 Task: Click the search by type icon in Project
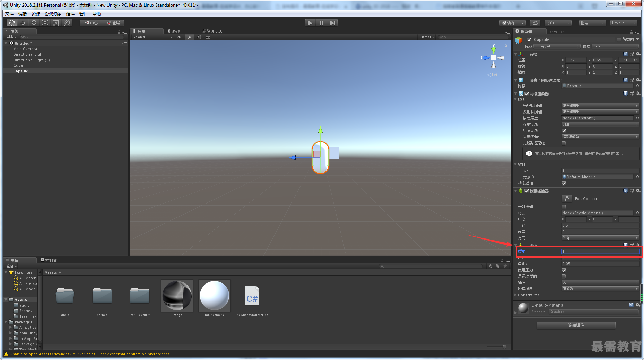(490, 266)
